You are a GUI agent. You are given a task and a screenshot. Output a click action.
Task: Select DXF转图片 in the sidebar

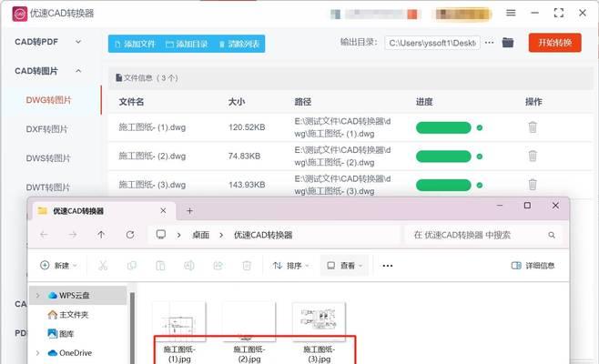47,129
